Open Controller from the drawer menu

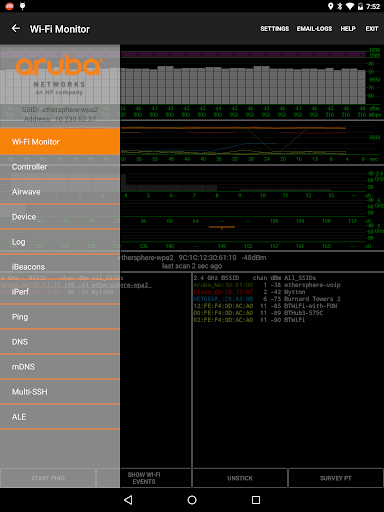pos(60,167)
